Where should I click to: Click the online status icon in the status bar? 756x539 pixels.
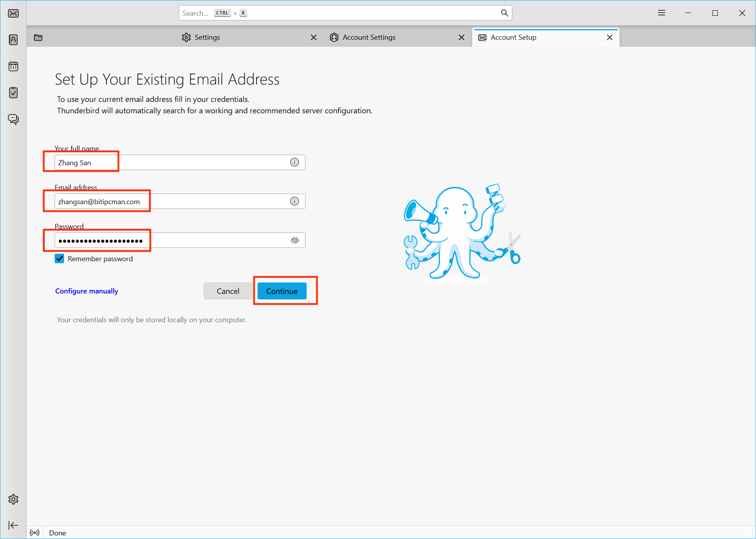pyautogui.click(x=35, y=533)
